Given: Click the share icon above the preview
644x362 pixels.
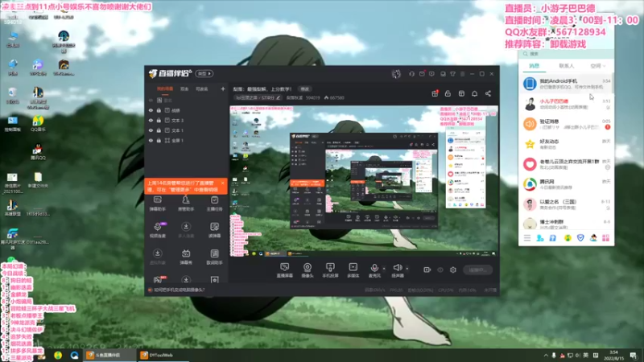Looking at the screenshot, I should pos(488,93).
